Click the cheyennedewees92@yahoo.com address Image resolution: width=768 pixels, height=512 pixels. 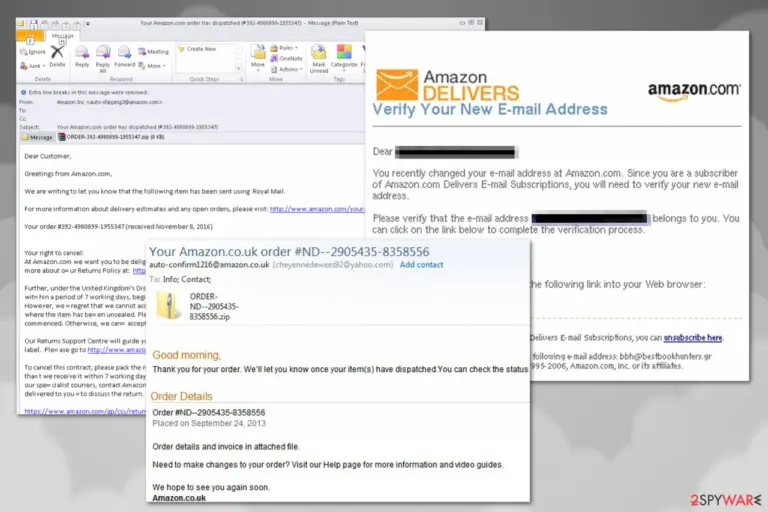333,265
